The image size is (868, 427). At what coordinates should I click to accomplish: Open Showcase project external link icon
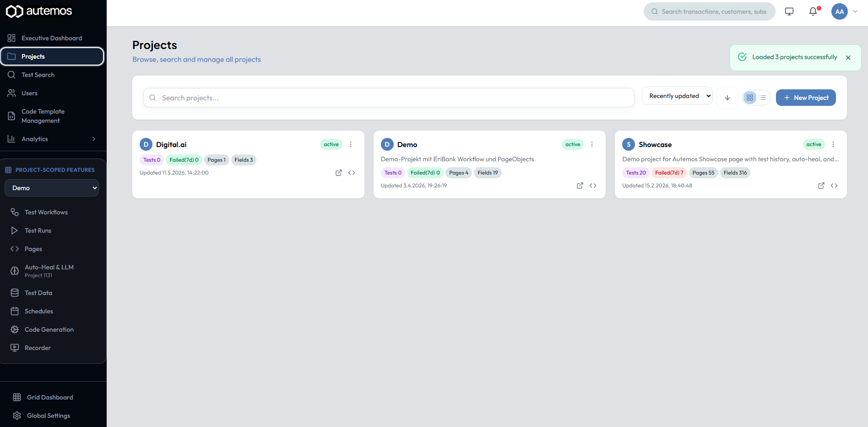point(821,186)
